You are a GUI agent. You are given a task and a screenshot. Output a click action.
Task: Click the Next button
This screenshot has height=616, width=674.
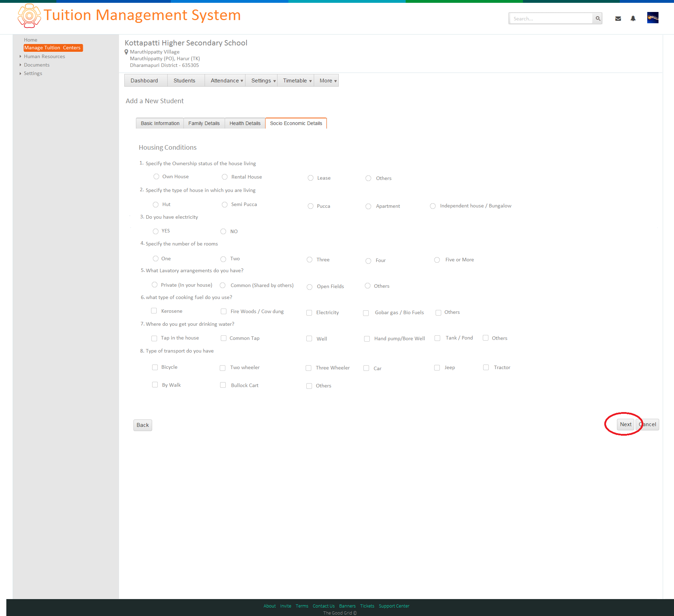click(x=626, y=424)
